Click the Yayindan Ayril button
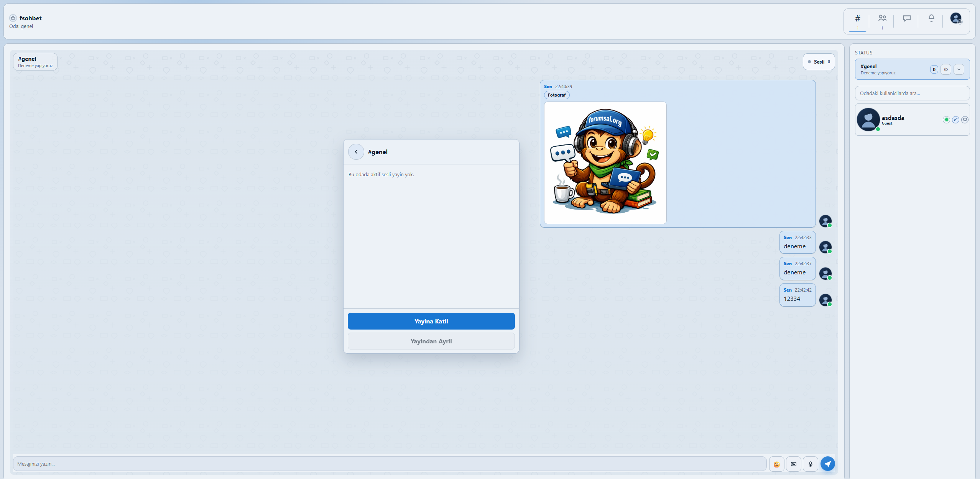The width and height of the screenshot is (980, 479). [431, 341]
